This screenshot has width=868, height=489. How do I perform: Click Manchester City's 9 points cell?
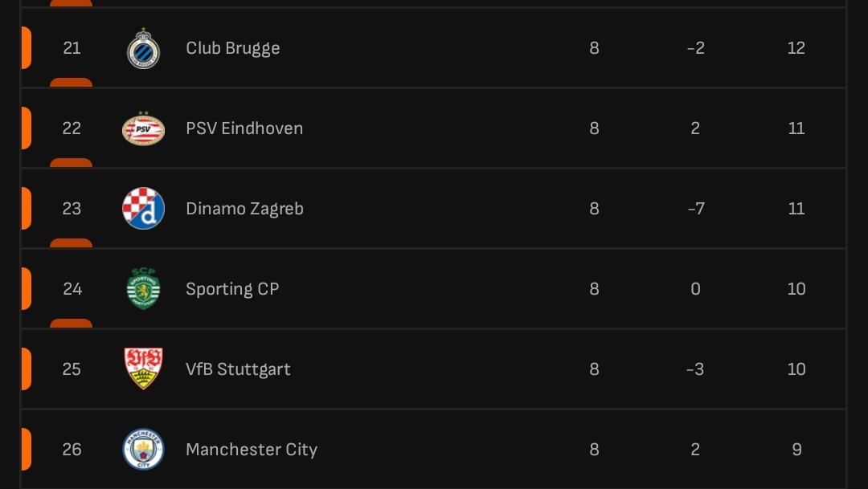[796, 449]
